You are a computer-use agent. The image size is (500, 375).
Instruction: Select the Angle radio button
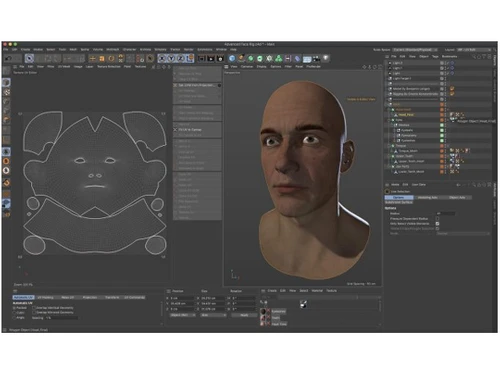click(14, 318)
